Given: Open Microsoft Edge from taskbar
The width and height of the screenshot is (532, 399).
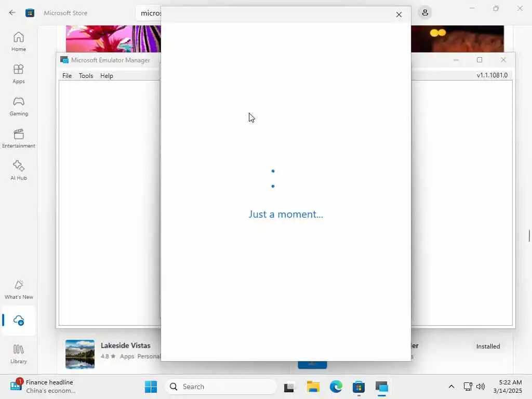Looking at the screenshot, I should [x=336, y=387].
